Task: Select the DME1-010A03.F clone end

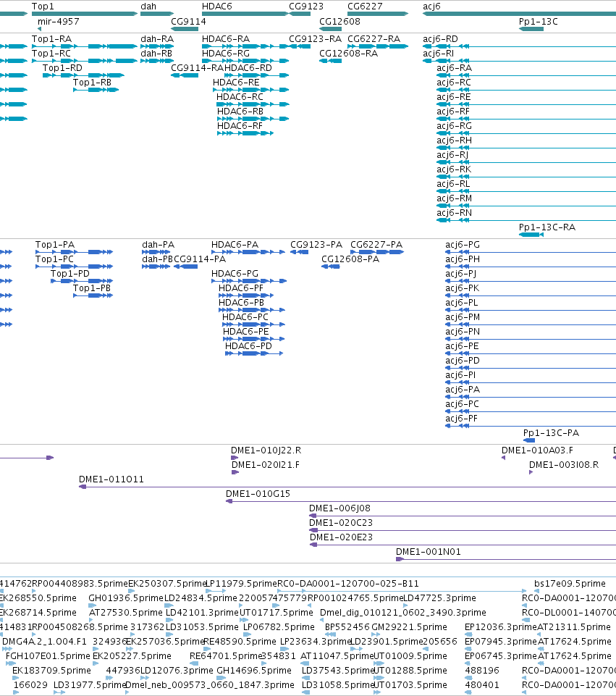Action: (503, 458)
